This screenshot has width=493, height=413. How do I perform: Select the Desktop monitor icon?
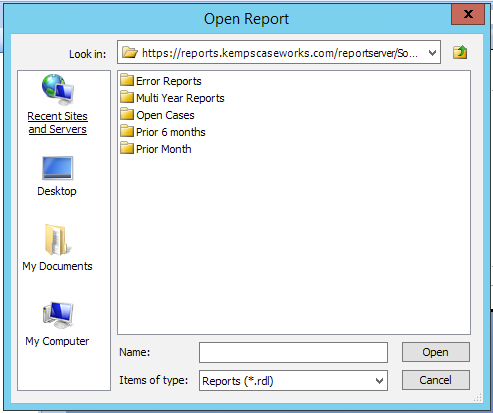pyautogui.click(x=57, y=168)
